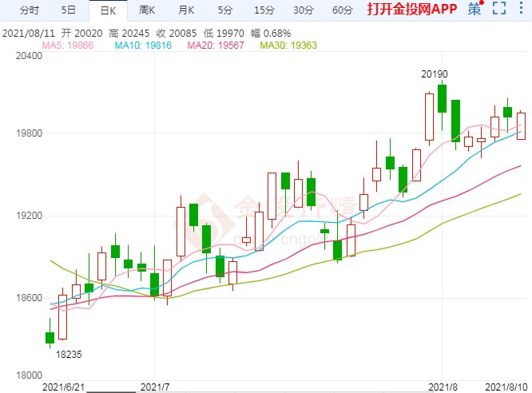
Task: Click the MA20: 19567 indicator label
Action: click(216, 46)
